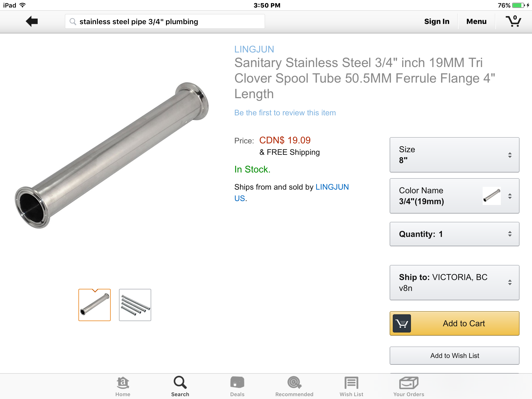Add the item to the cart
The image size is (532, 399).
click(454, 323)
